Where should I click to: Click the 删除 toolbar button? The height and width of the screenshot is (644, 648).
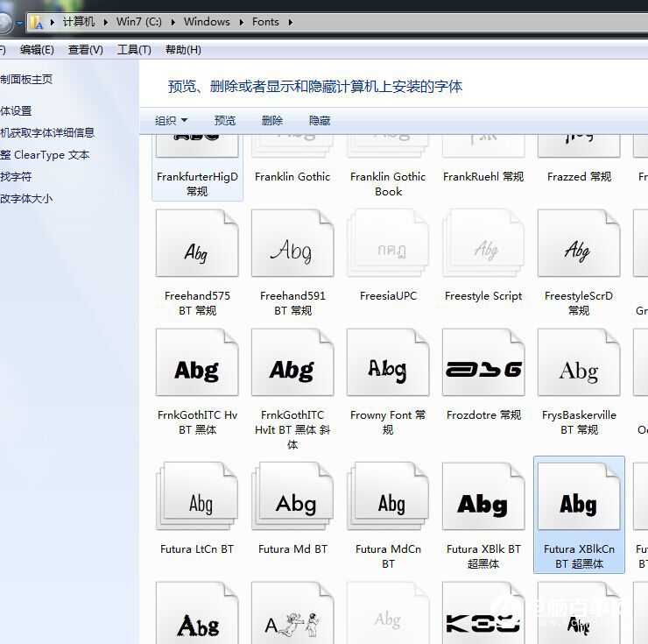[x=272, y=120]
